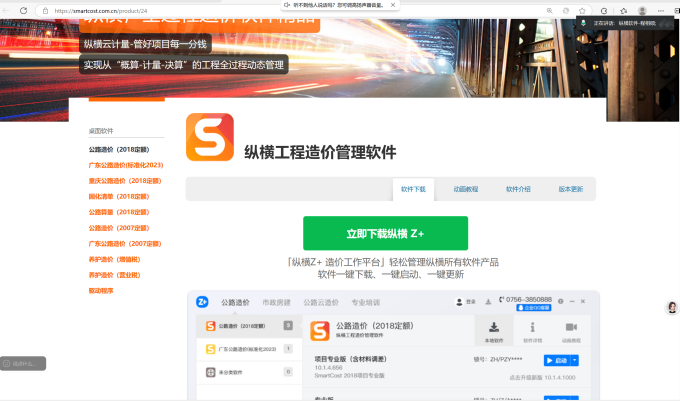Select 广东公路造价(标准化2023) row in Z+ list
Viewport: 680px width, 401px height.
click(x=249, y=349)
